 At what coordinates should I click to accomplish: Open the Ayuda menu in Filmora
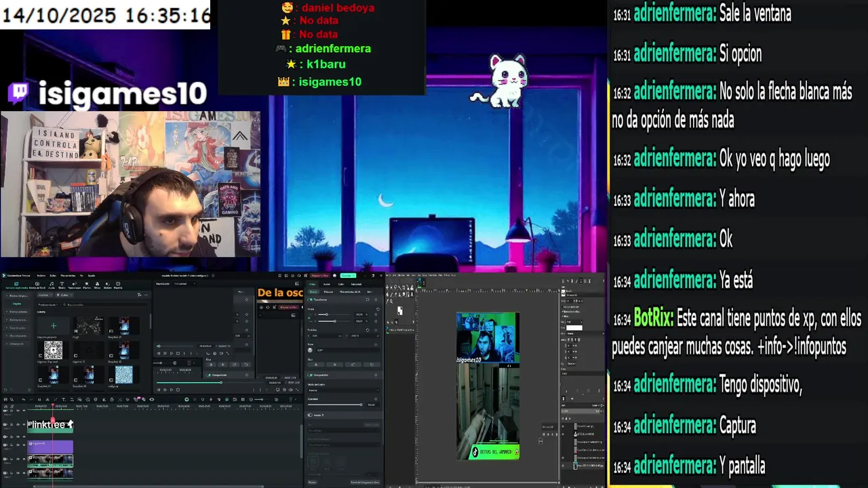pos(92,276)
